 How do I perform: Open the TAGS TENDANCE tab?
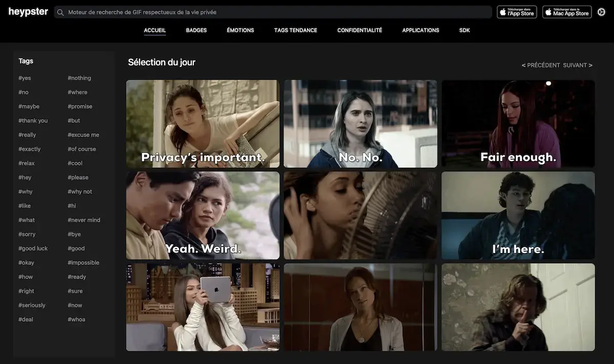[x=296, y=30]
